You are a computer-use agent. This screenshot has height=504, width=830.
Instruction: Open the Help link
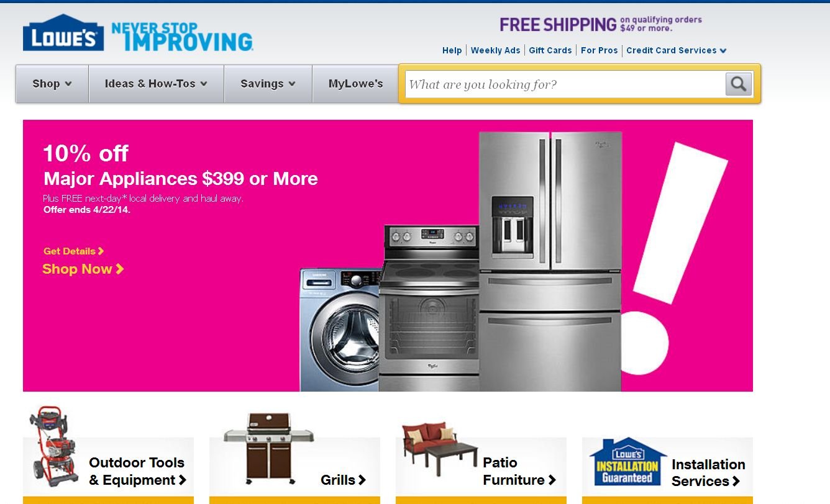pos(452,50)
